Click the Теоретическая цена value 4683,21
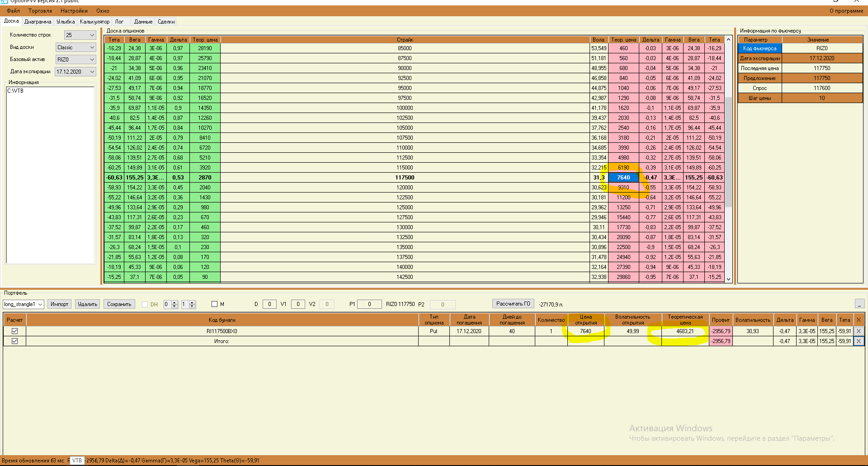Viewport: 868px width, 466px height. 685,331
